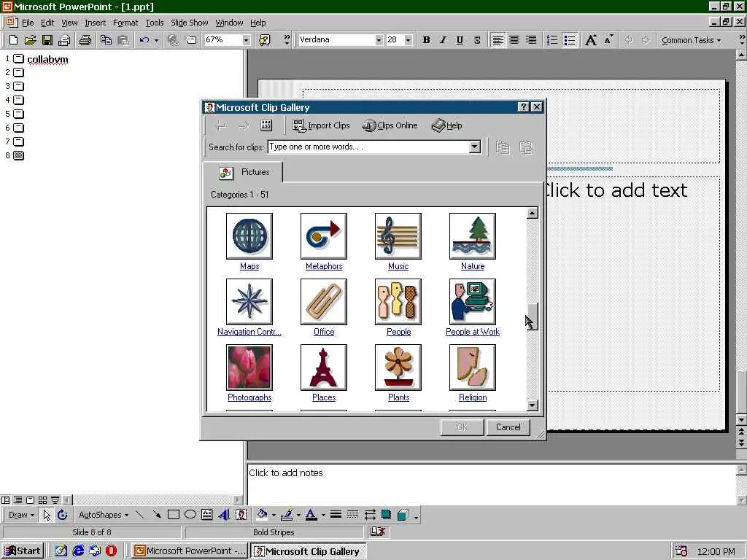Open the Metaphors clip category
Viewport: 747px width, 560px height.
pyautogui.click(x=324, y=236)
